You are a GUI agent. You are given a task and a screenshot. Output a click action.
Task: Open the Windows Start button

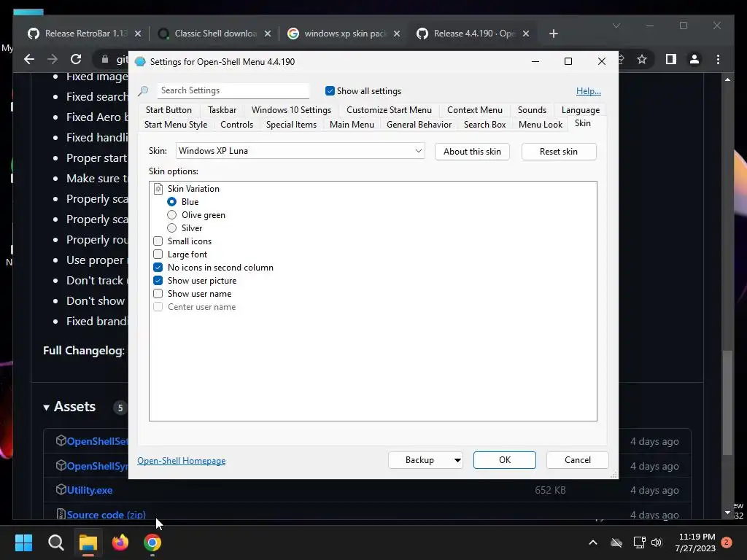pyautogui.click(x=23, y=542)
